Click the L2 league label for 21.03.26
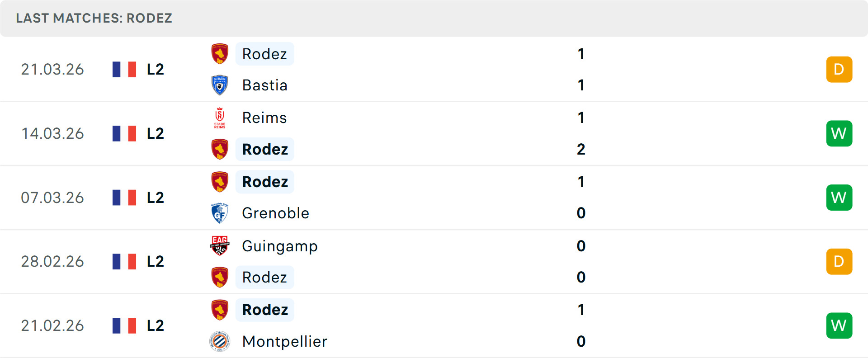 pyautogui.click(x=155, y=69)
